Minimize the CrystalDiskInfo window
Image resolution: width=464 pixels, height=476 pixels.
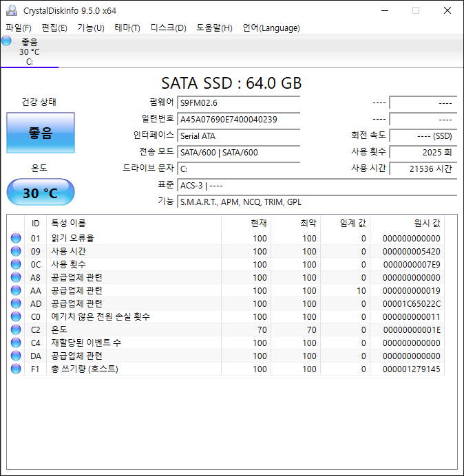click(385, 10)
